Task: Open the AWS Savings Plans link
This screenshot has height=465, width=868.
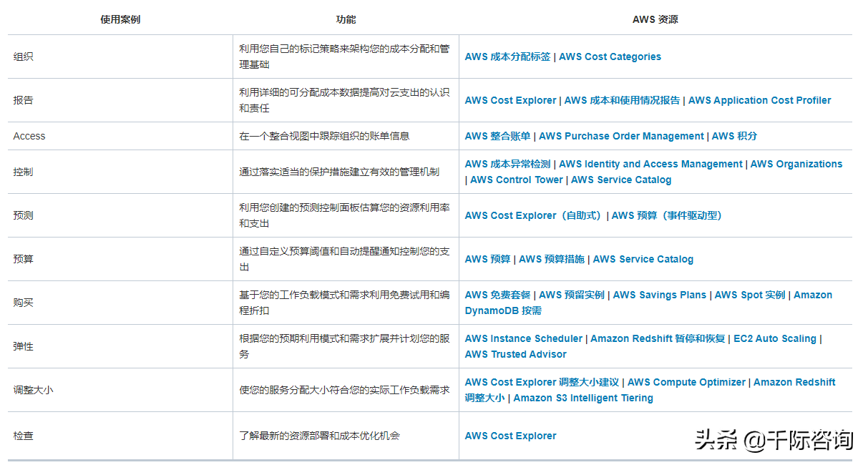Action: click(x=659, y=295)
